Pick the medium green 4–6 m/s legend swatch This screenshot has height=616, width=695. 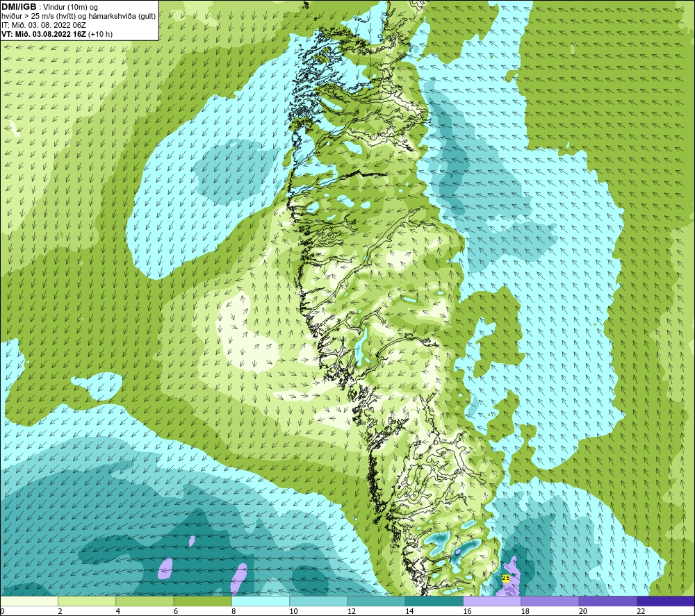[145, 601]
